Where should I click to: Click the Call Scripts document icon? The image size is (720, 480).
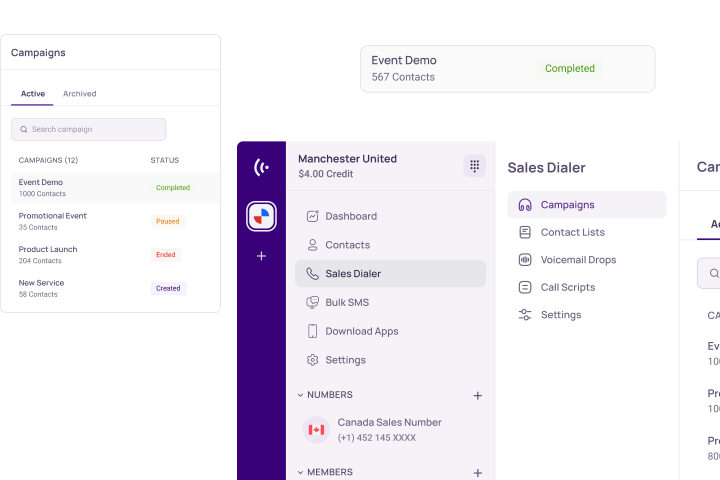pos(525,288)
